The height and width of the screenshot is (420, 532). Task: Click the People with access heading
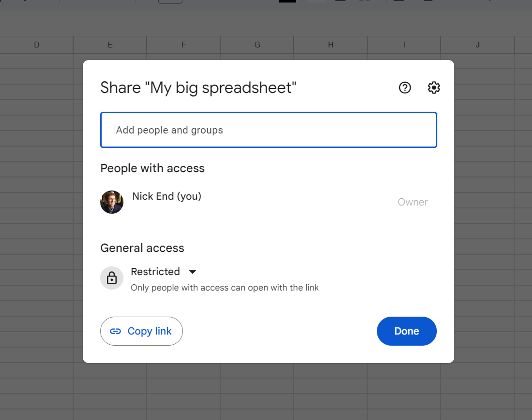pos(152,168)
